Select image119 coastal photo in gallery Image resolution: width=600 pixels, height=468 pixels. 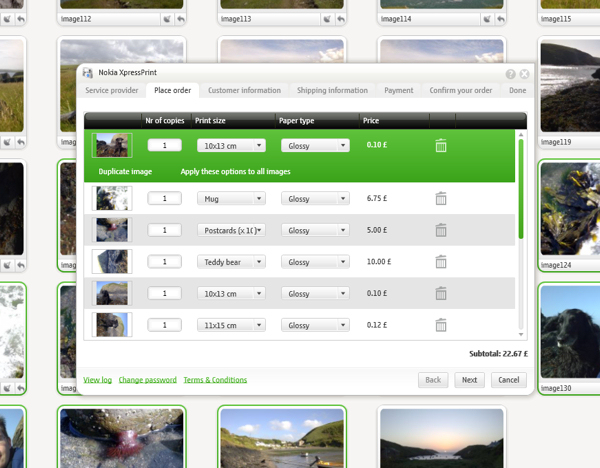[570, 87]
